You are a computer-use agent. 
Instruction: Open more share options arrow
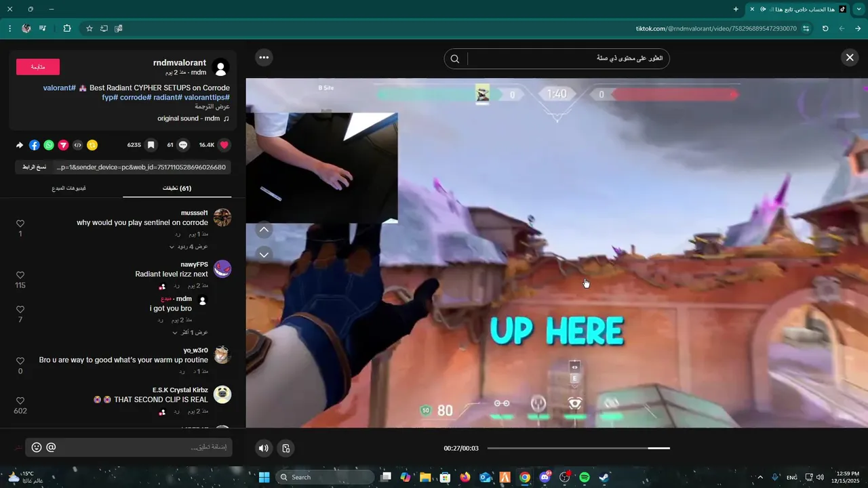point(20,145)
